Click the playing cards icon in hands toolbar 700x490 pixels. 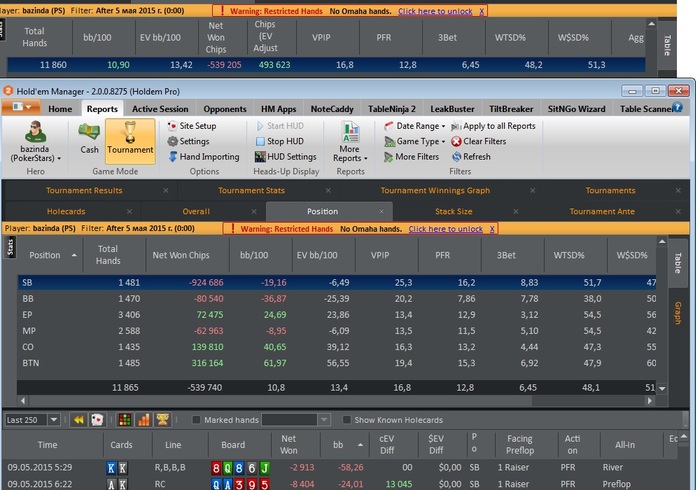pyautogui.click(x=97, y=420)
